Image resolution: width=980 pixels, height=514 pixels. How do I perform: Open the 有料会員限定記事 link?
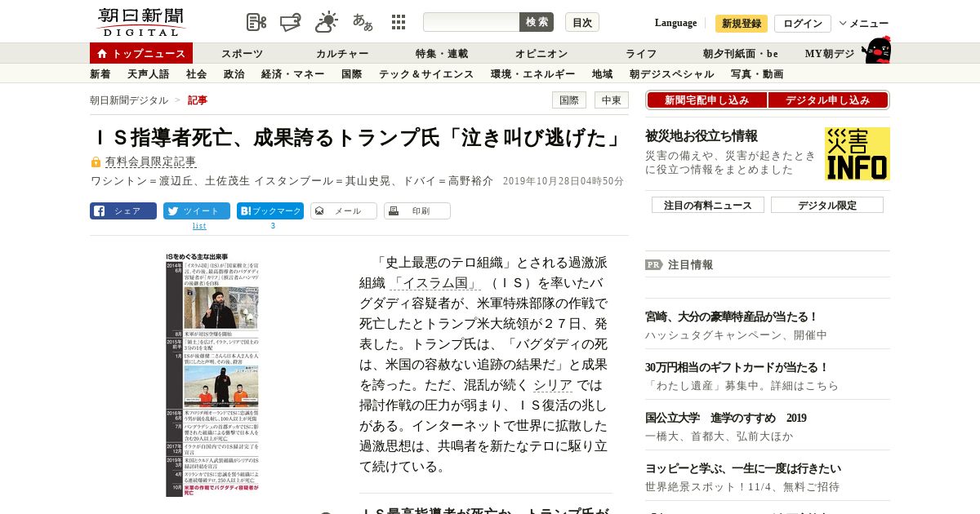(x=151, y=162)
